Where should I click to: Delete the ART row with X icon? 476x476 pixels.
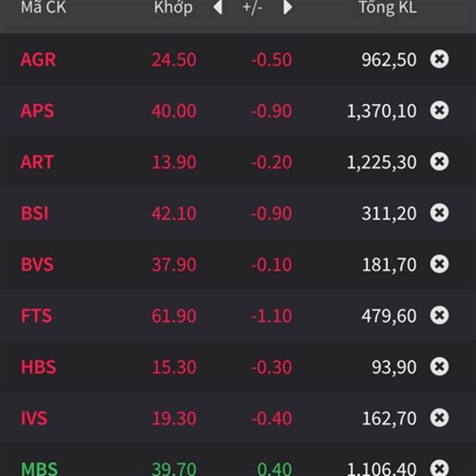point(440,161)
